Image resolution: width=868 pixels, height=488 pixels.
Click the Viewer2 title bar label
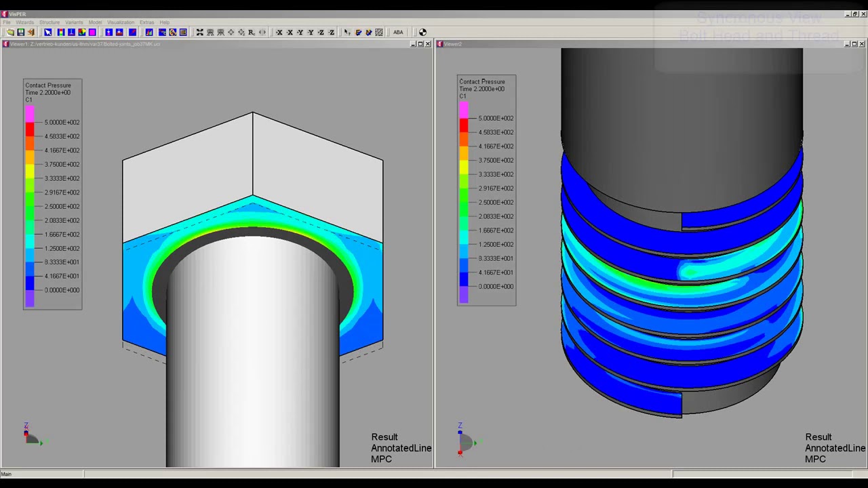[454, 44]
